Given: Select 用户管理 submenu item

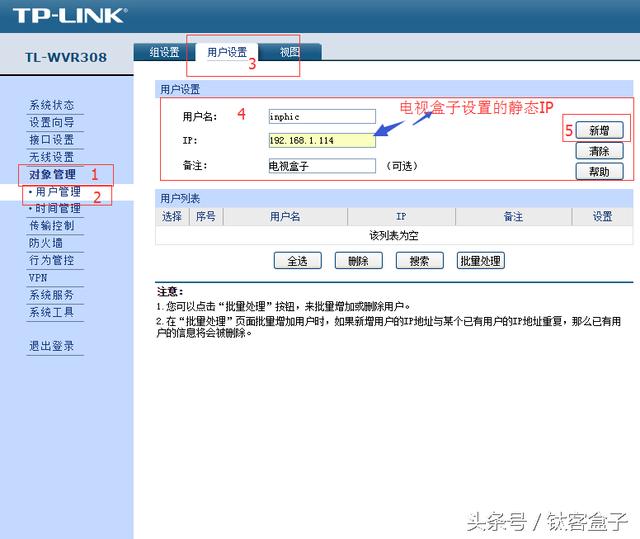Looking at the screenshot, I should coord(58,192).
